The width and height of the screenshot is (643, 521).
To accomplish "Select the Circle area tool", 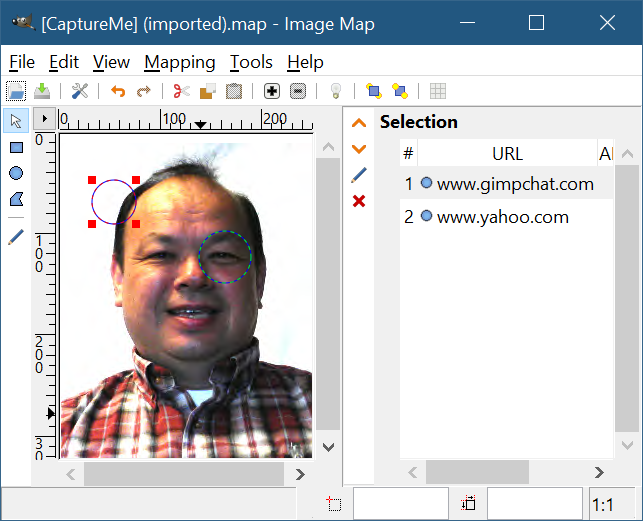I will pos(16,173).
